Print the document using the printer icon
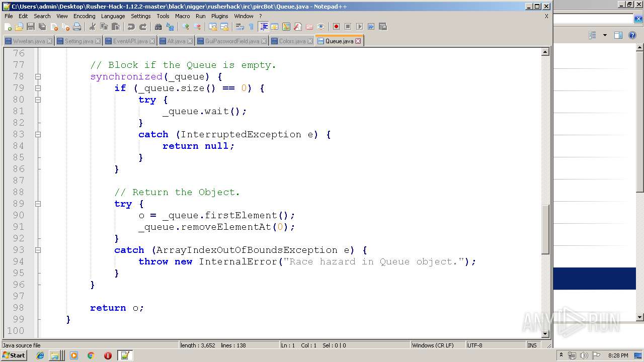644x362 pixels. 77,27
